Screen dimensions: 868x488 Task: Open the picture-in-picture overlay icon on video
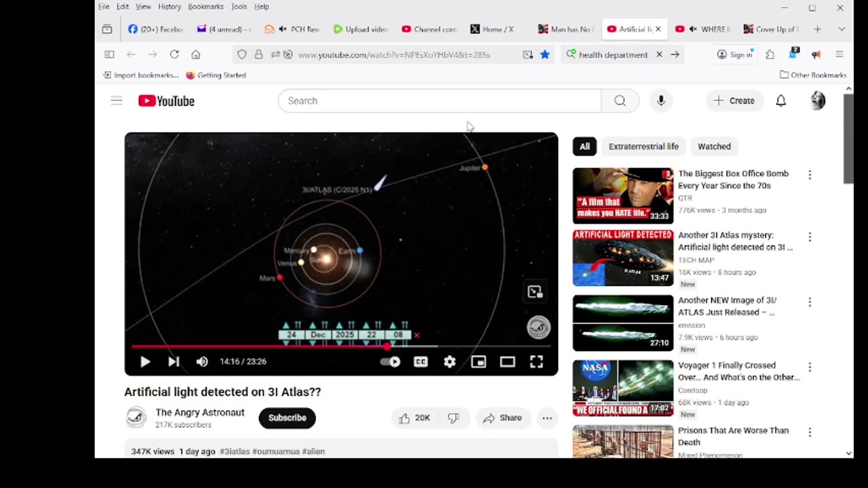(535, 292)
